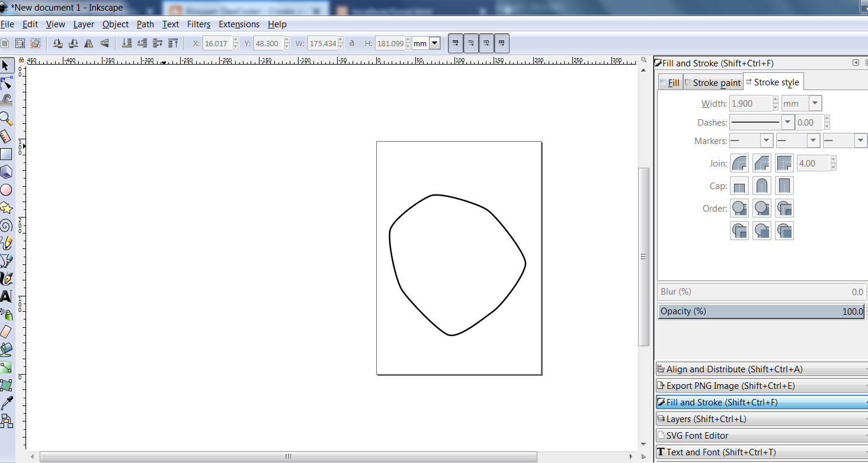Activate the Spiral tool
868x463 pixels.
coord(8,225)
